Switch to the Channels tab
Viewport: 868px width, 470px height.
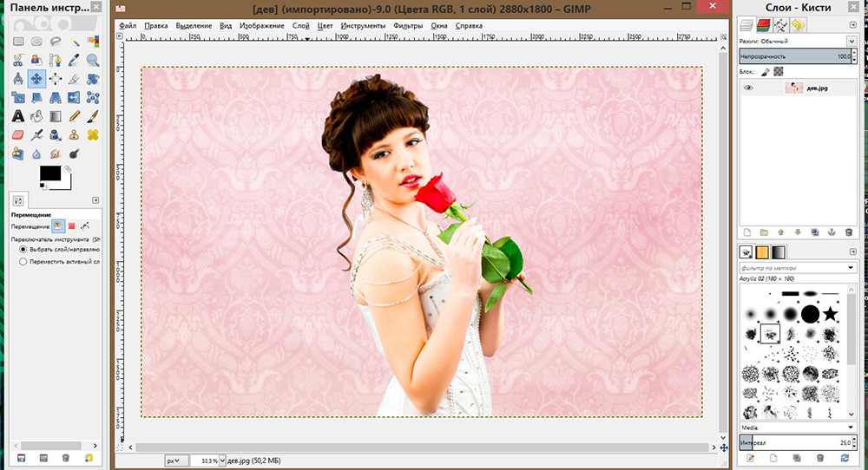coord(764,25)
